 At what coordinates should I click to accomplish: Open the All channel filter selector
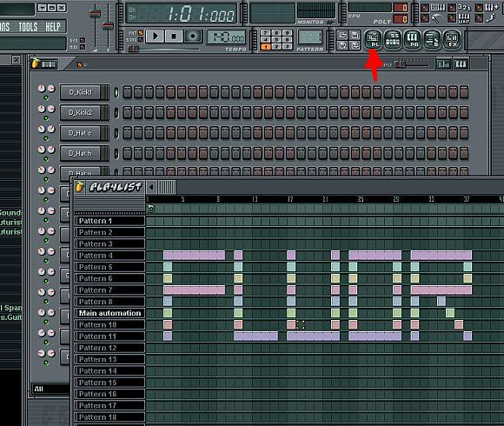pos(50,389)
